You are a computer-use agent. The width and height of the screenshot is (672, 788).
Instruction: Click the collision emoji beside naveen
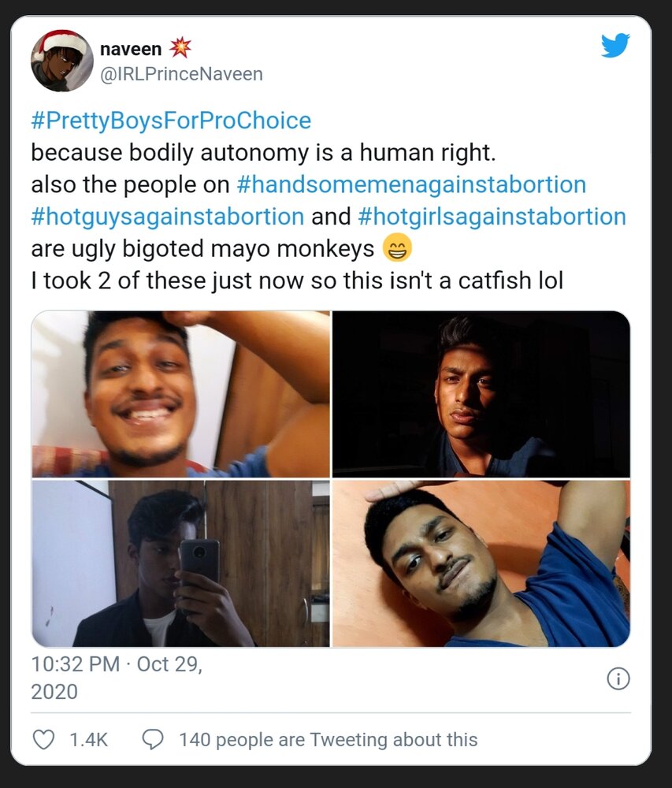tap(180, 48)
